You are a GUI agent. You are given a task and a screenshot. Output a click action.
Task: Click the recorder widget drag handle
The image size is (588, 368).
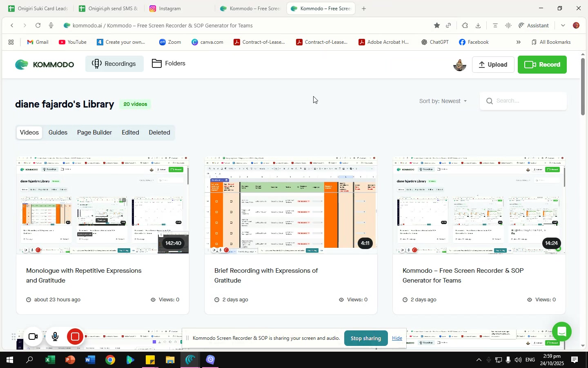13,337
